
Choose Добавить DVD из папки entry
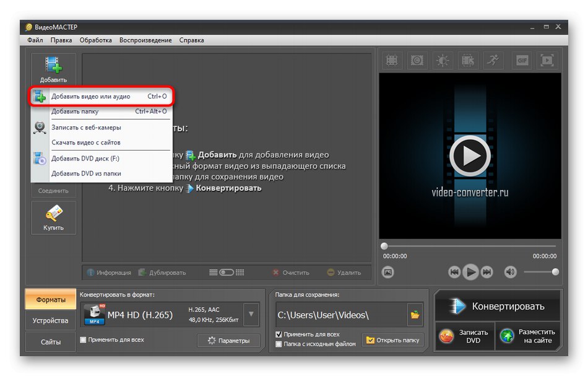click(x=102, y=173)
